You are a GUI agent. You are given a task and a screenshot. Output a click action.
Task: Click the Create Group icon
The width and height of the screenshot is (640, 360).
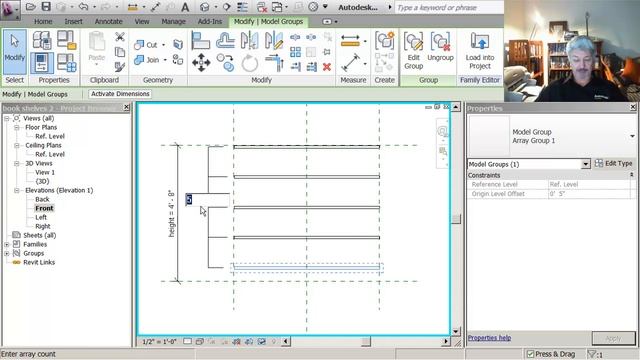[x=384, y=41]
